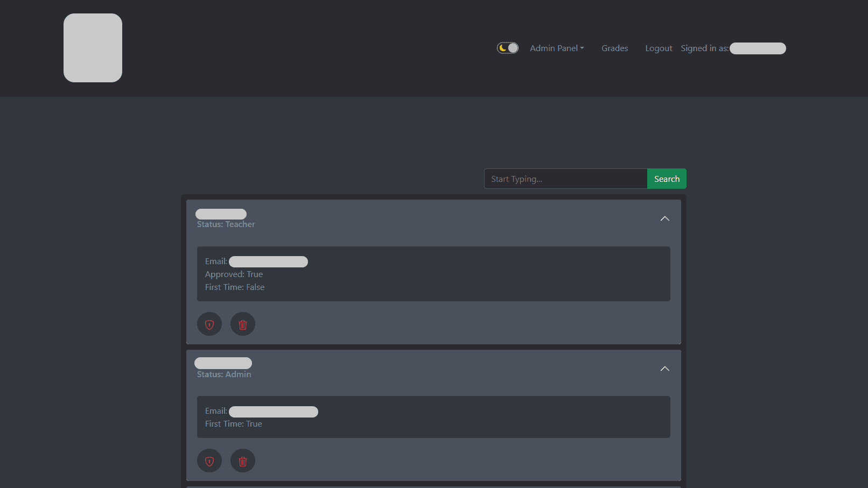Click the "Status: Teacher" label
Image resolution: width=868 pixels, height=488 pixels.
(226, 224)
